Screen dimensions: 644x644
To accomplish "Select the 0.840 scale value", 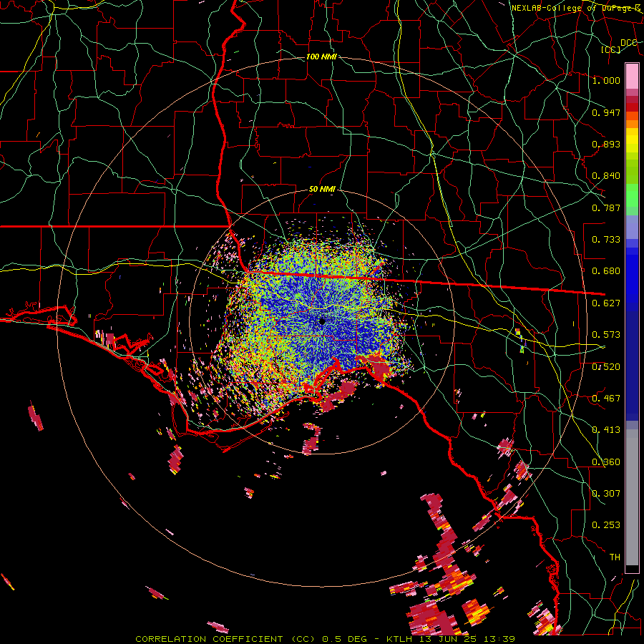I will tap(606, 176).
